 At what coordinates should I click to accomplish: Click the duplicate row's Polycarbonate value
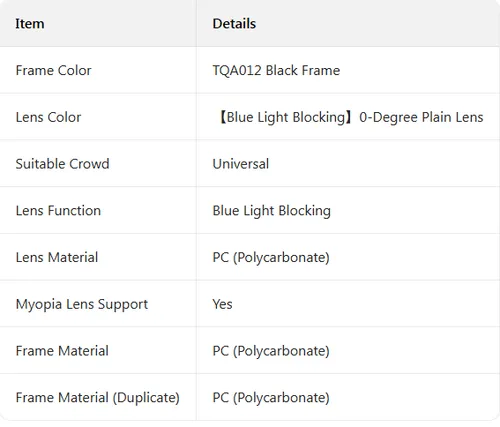click(271, 398)
